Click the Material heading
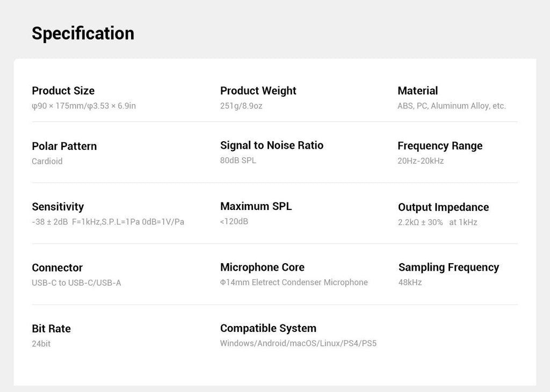550x392 pixels. 418,91
